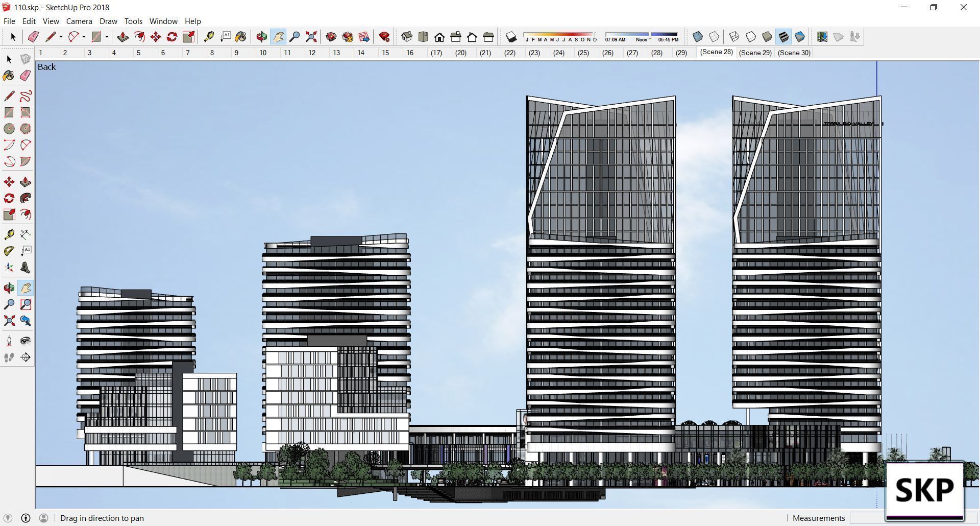Select the Follow Me tool in side toolbar
This screenshot has width=980, height=526.
point(26,198)
